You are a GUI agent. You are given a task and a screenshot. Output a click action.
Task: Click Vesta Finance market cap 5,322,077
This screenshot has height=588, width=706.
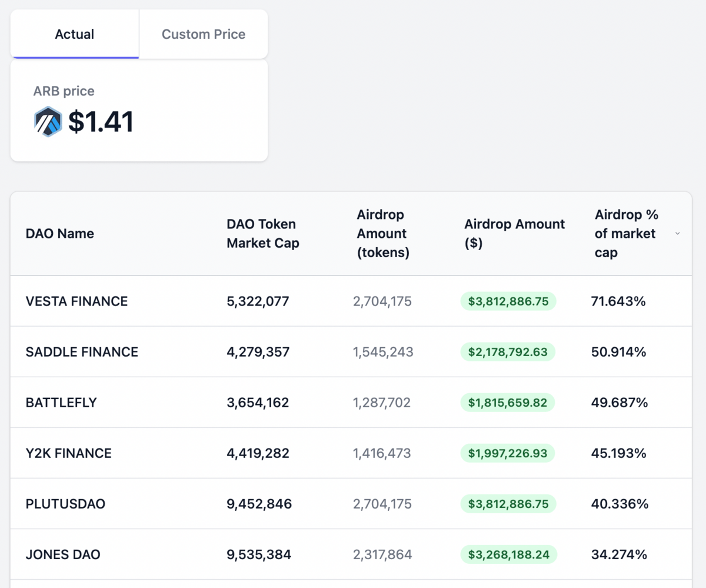click(x=258, y=301)
